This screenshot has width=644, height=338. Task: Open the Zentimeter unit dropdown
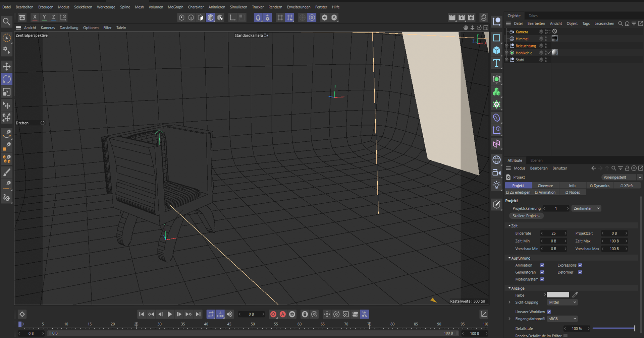(586, 208)
